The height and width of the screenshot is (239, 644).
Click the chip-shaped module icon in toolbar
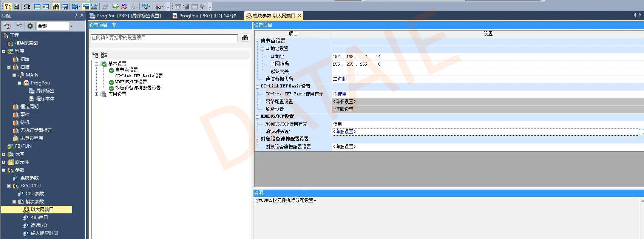[x=27, y=6]
